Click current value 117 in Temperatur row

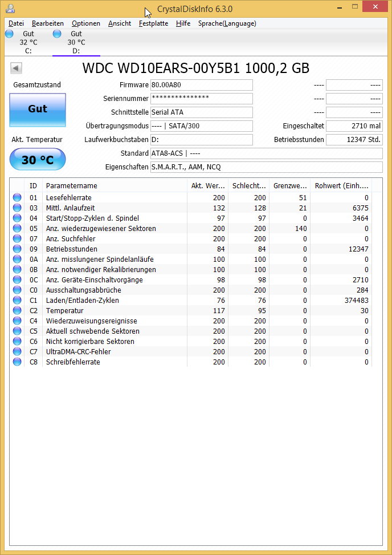(x=219, y=310)
